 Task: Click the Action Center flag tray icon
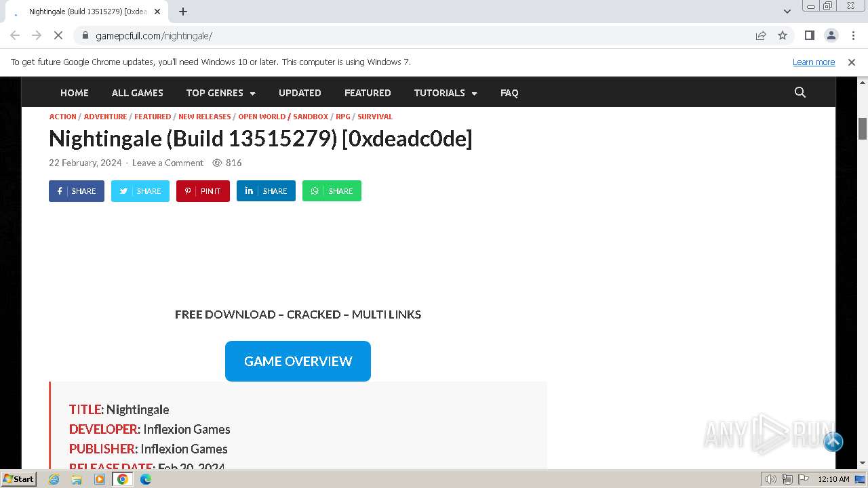point(804,479)
